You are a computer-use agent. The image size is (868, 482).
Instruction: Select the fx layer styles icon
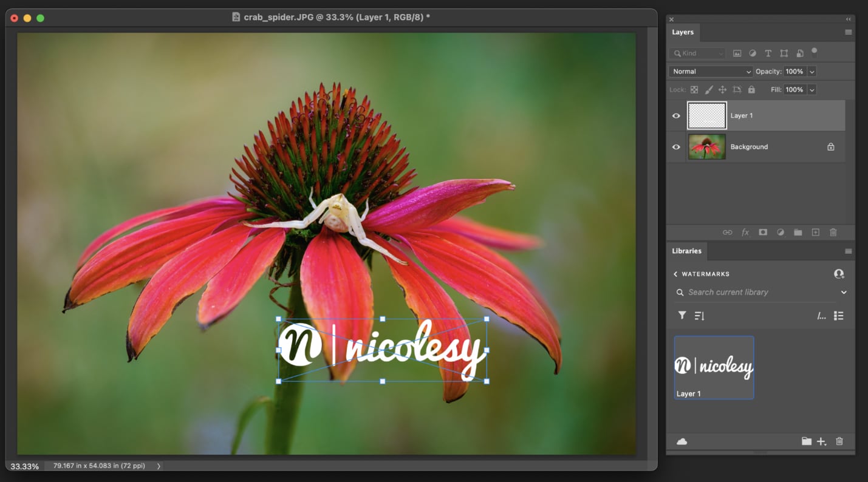point(745,232)
